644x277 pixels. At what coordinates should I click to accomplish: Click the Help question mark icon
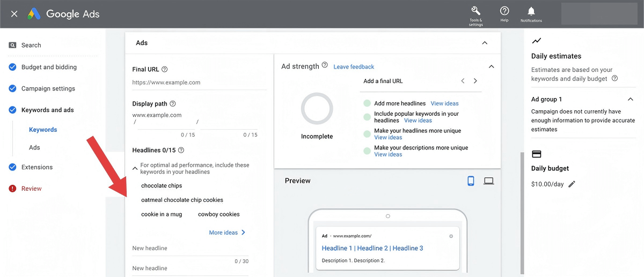pos(504,12)
